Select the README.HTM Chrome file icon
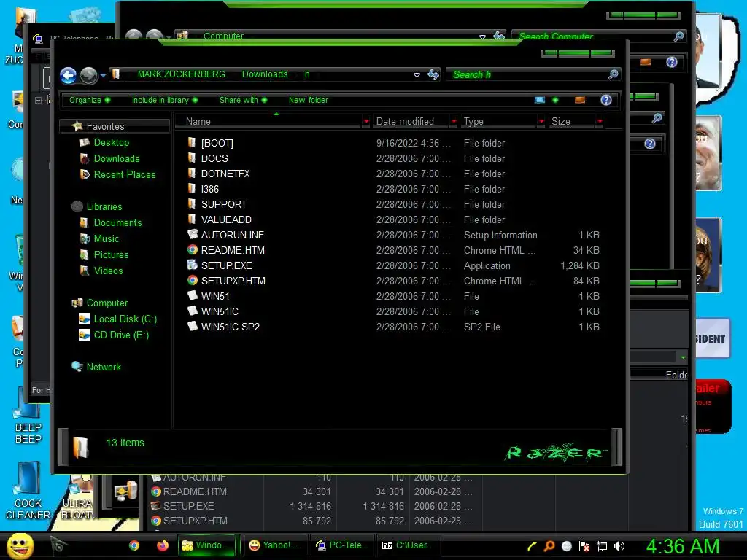 click(193, 250)
